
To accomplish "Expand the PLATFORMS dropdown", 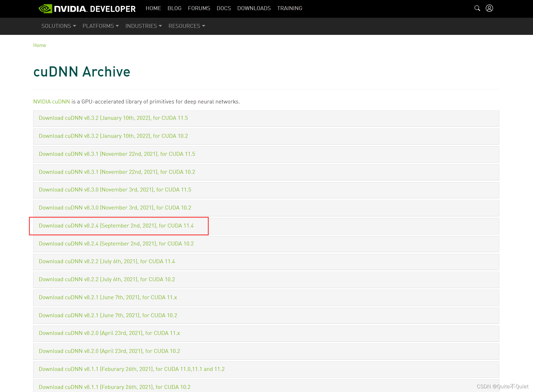I will 101,26.
